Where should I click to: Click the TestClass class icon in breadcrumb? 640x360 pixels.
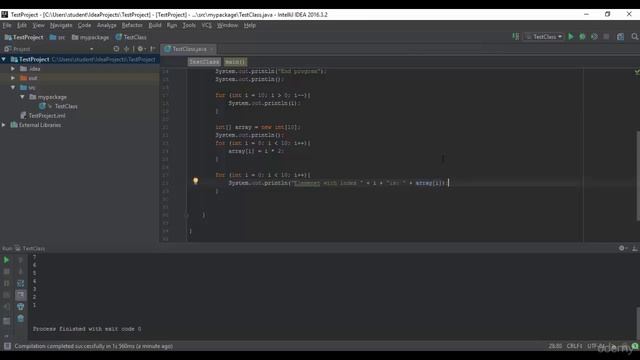click(118, 37)
